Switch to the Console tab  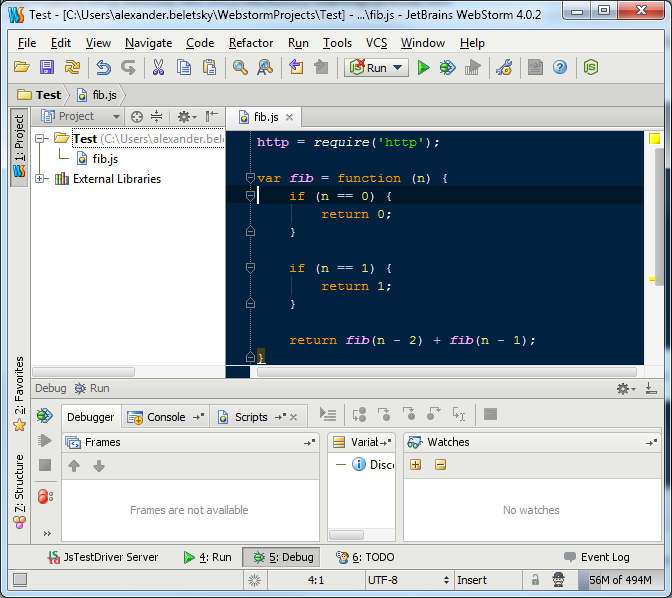(166, 417)
